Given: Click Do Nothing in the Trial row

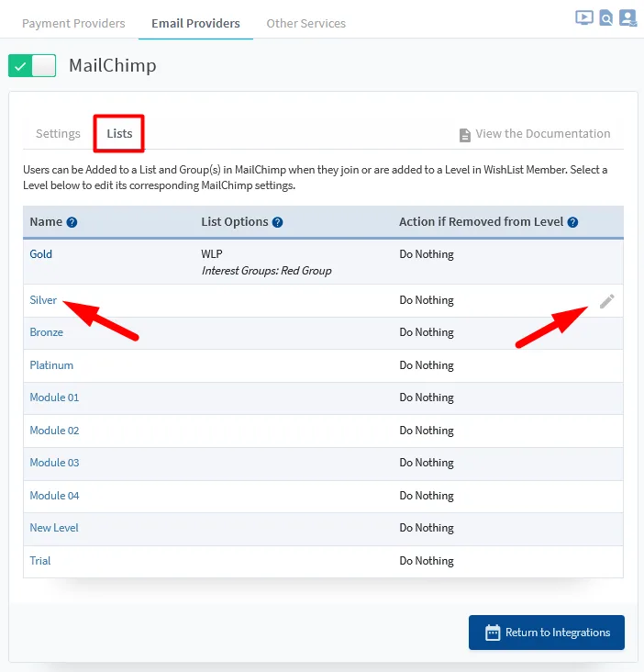Looking at the screenshot, I should tap(427, 561).
